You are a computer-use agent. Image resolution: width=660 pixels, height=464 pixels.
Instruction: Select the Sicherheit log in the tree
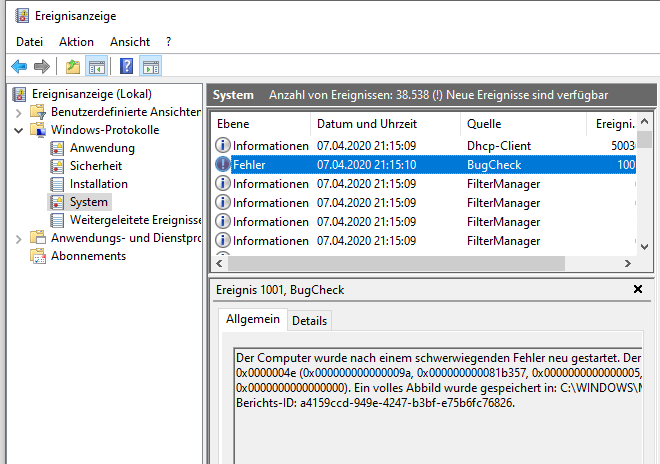[96, 166]
